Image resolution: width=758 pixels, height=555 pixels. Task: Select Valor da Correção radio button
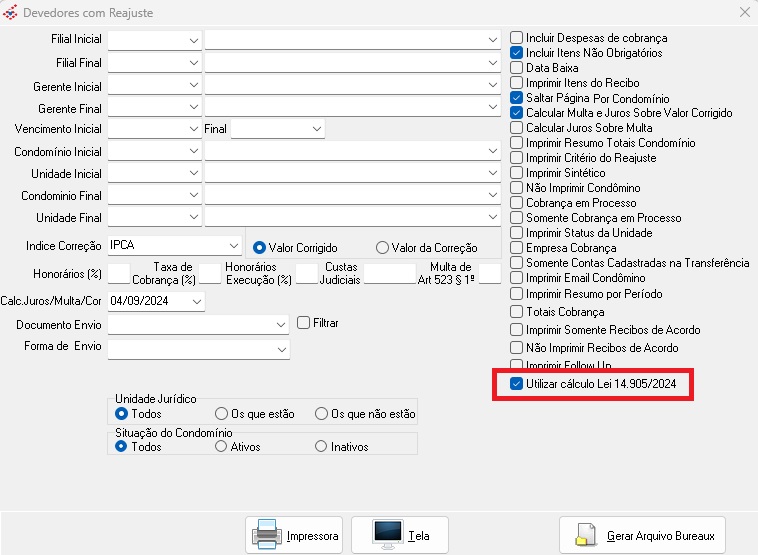[382, 248]
